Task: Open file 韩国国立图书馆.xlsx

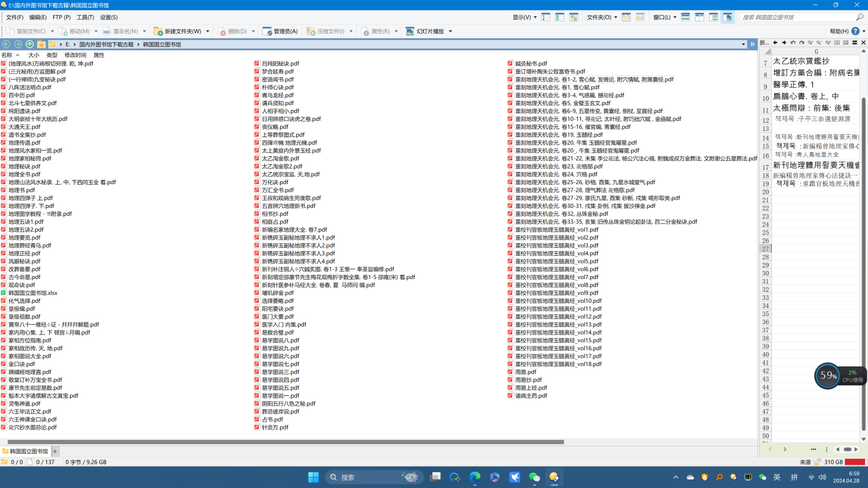Action: pyautogui.click(x=32, y=293)
